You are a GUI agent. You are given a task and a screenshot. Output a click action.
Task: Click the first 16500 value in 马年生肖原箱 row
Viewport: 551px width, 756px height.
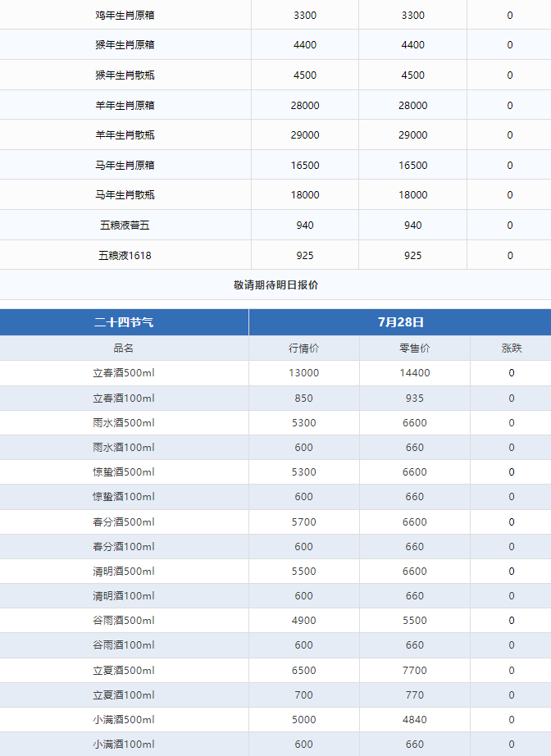click(305, 166)
